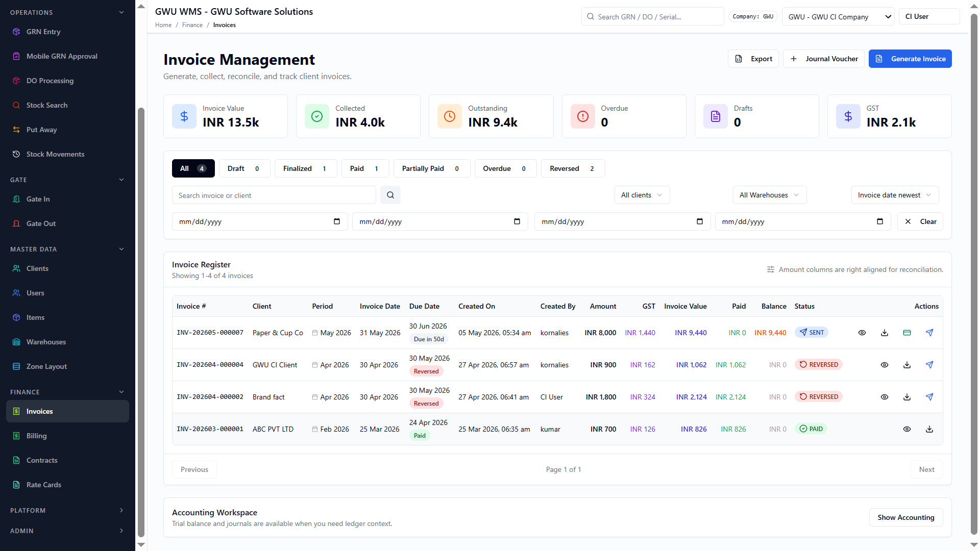Open the All Warehouses filter dropdown
The image size is (980, 551).
[770, 195]
